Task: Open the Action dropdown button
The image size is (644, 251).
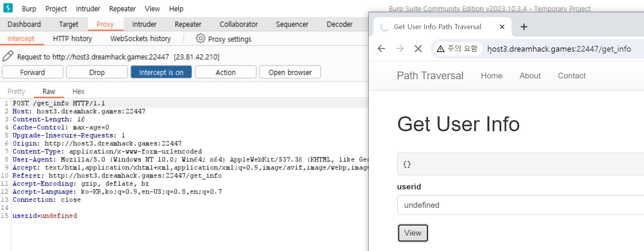Action: [x=226, y=72]
